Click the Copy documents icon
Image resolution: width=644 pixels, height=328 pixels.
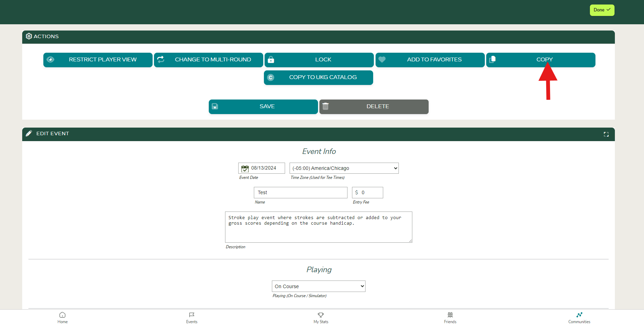[x=492, y=59]
